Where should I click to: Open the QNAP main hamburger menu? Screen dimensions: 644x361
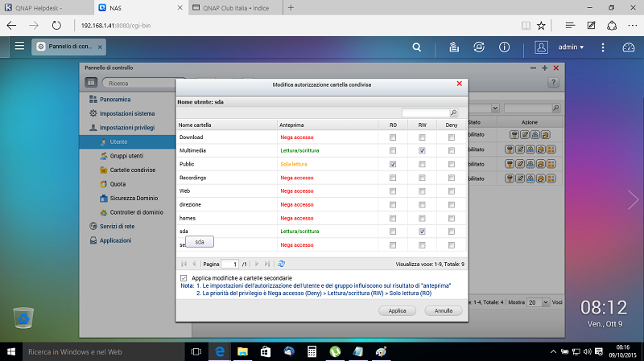click(x=18, y=47)
